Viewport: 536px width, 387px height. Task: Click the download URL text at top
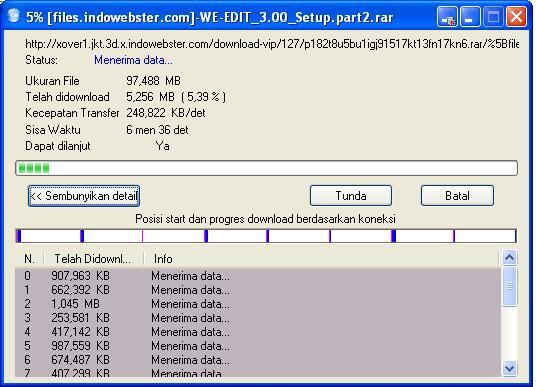click(272, 44)
